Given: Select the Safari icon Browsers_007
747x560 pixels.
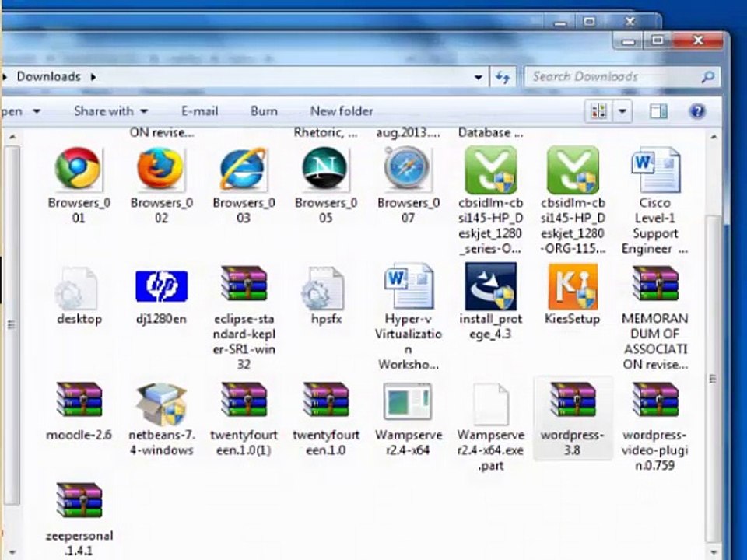Looking at the screenshot, I should click(x=408, y=169).
